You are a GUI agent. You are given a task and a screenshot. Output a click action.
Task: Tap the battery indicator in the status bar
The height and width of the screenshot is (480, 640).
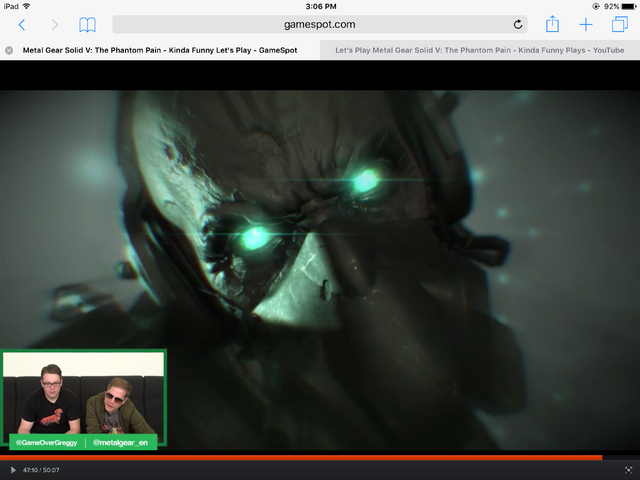point(629,6)
